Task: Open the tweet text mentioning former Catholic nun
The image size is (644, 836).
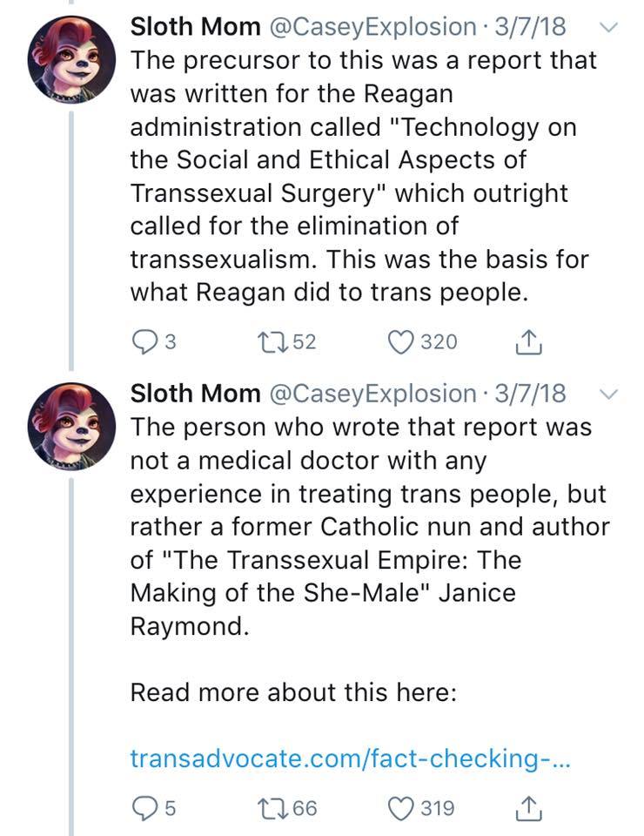Action: pos(366,527)
